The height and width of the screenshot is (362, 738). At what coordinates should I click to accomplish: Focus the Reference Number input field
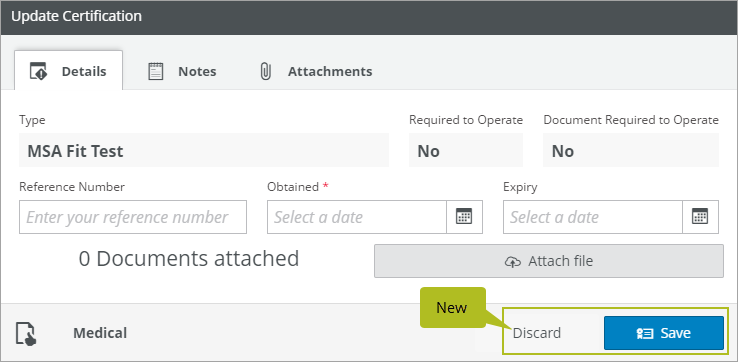click(x=133, y=217)
